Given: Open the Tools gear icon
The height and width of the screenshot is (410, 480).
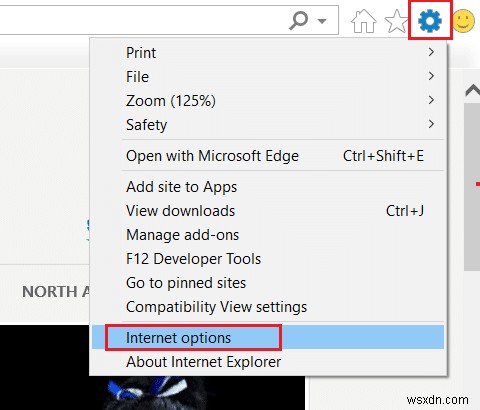Looking at the screenshot, I should click(430, 20).
